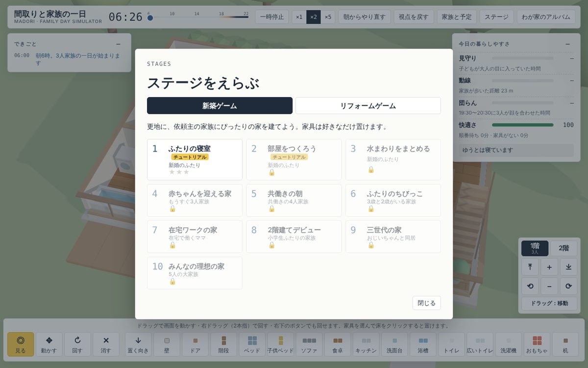Select the 見る (view) tool
588x368 pixels.
21,344
